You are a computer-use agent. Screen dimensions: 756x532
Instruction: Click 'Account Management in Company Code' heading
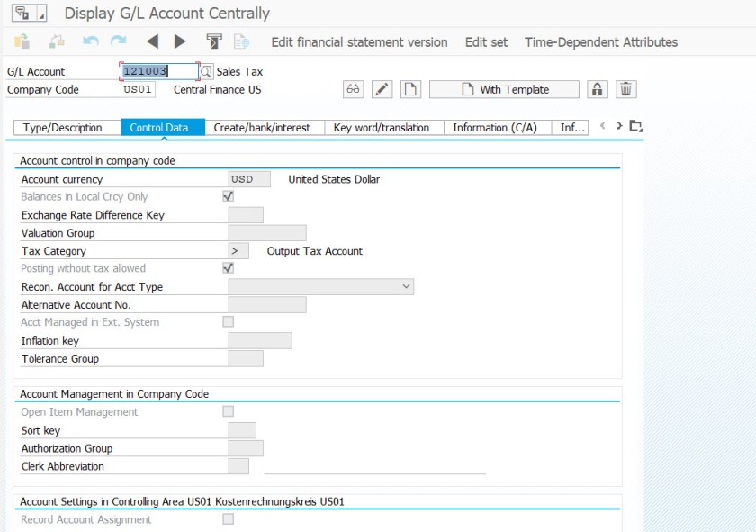click(114, 393)
